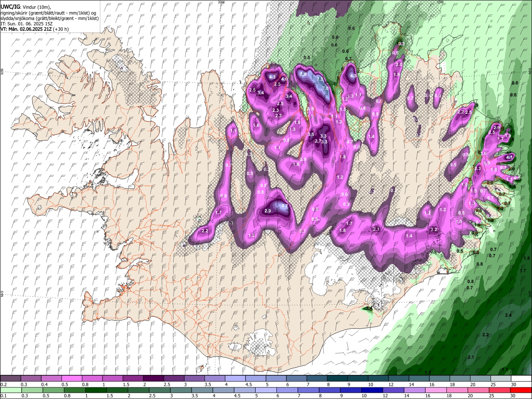532x399 pixels.
Task: Click the bright magenta 0.5 swatch in the snow legend
Action: 73,379
